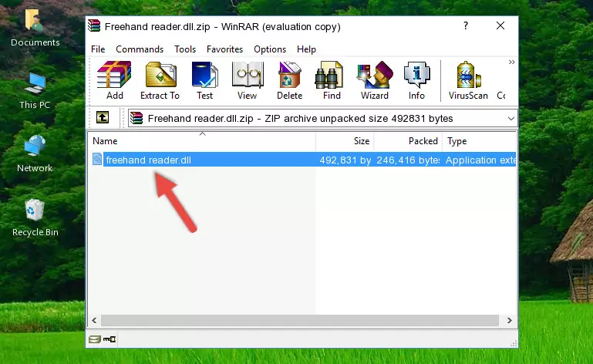593x364 pixels.
Task: Go up one folder level
Action: coord(103,118)
